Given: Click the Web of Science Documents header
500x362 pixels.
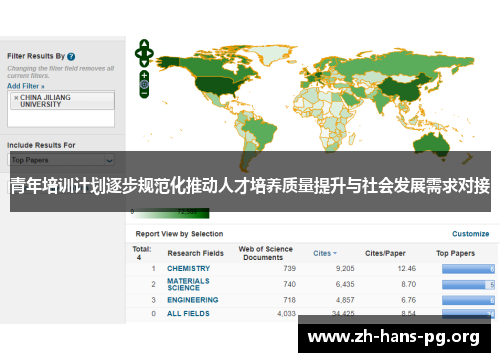Looking at the screenshot, I should point(265,253).
